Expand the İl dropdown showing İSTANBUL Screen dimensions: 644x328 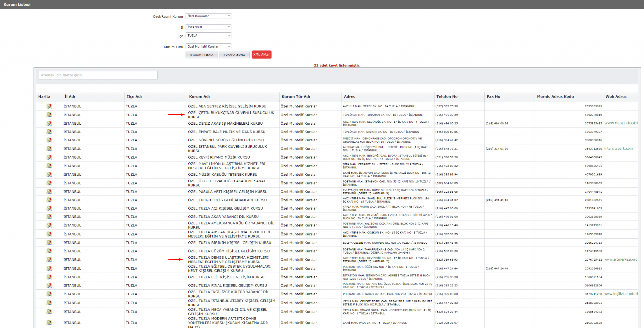208,27
